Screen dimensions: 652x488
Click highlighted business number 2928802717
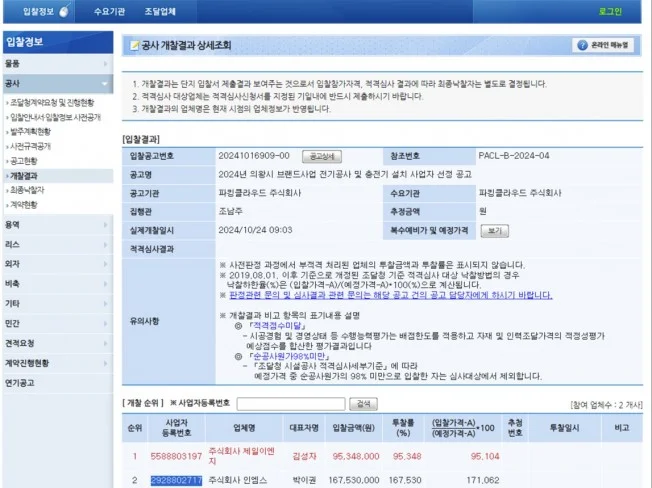pos(176,480)
